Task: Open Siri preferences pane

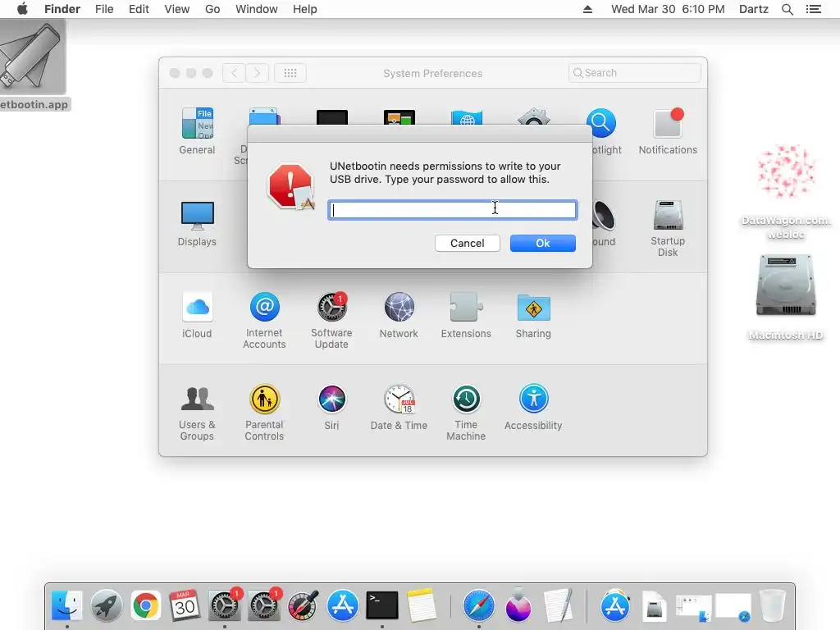Action: (331, 407)
